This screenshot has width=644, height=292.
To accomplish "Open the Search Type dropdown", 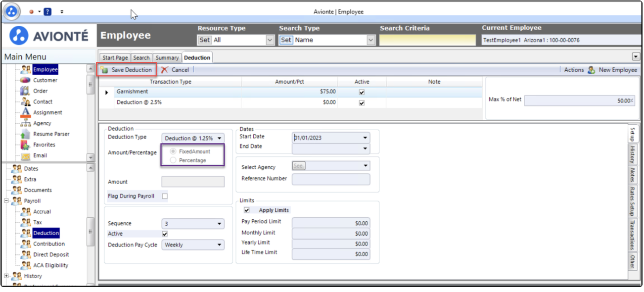I will coord(371,40).
